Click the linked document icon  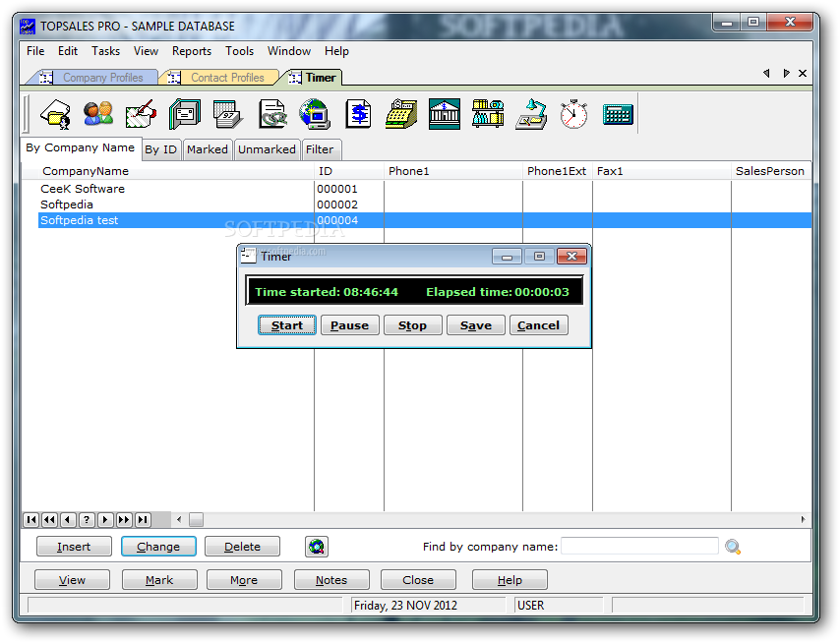[272, 114]
